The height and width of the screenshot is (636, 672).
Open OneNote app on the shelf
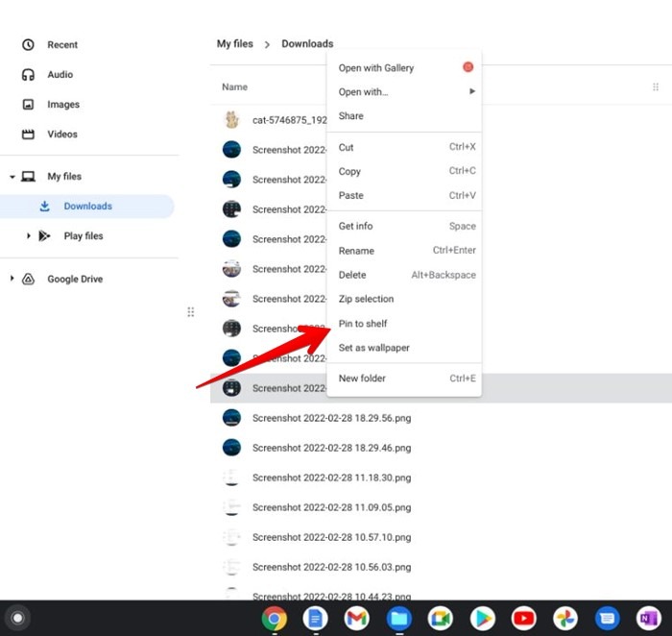click(x=649, y=618)
